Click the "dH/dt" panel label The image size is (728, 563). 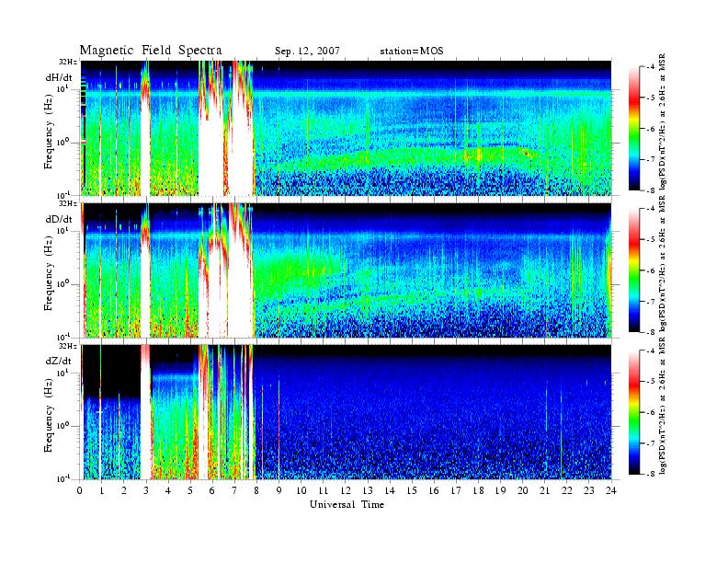[59, 78]
